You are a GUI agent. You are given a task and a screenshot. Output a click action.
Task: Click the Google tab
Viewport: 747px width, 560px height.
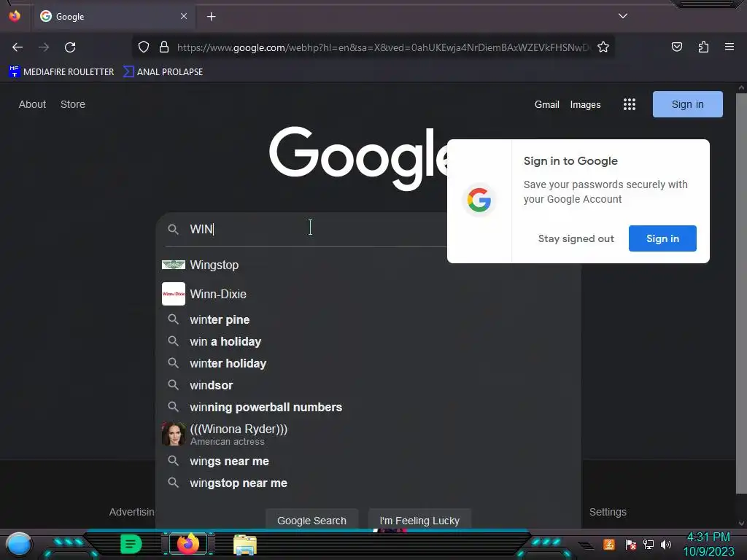pos(113,17)
